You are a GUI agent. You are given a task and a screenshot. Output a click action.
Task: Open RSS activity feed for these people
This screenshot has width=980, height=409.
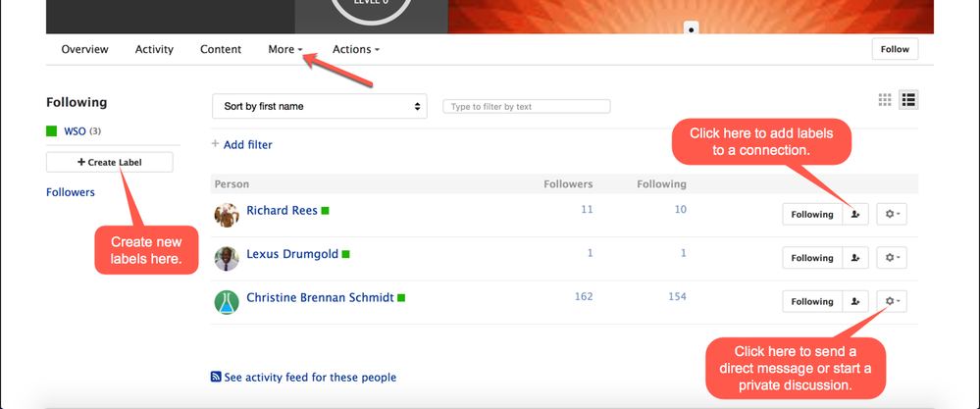[303, 378]
